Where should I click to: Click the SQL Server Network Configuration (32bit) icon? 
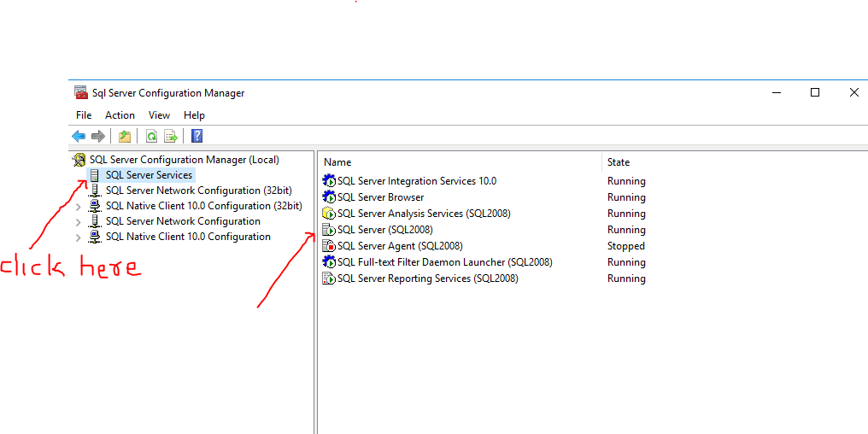(95, 191)
